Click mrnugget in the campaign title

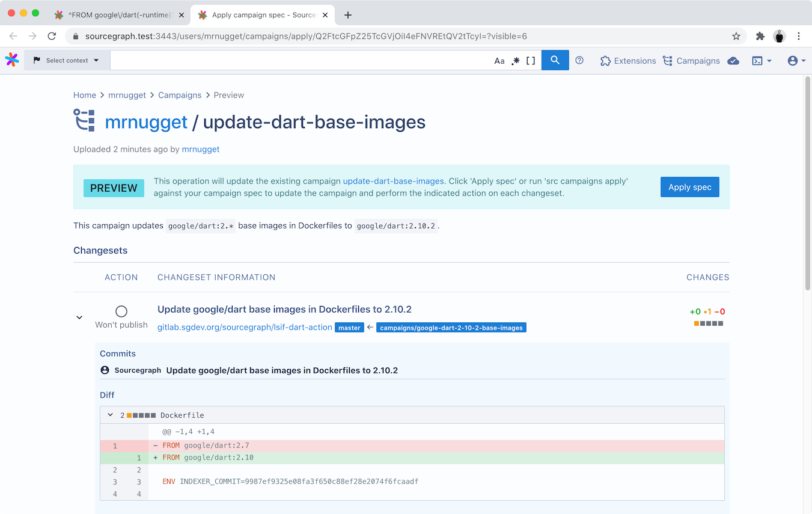(x=146, y=122)
